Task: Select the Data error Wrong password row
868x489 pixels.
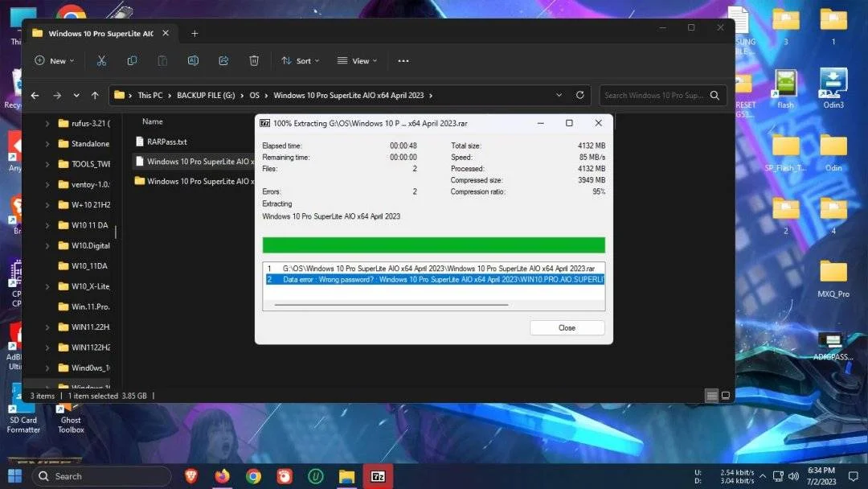Action: [435, 280]
